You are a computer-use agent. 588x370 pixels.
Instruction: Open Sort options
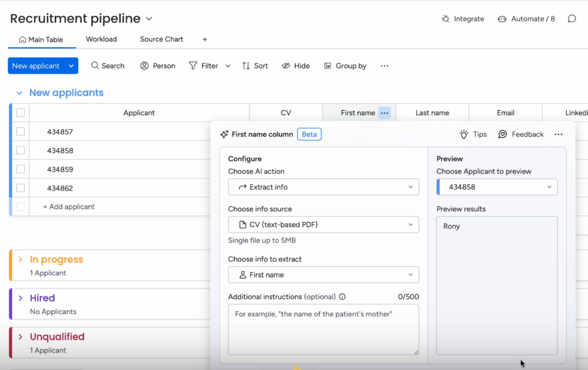(255, 66)
